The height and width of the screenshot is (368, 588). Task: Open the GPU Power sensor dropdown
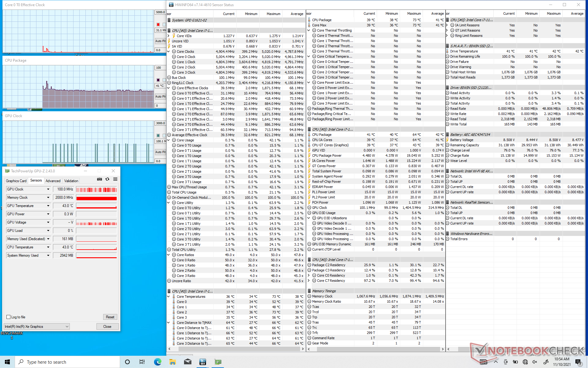pyautogui.click(x=48, y=214)
